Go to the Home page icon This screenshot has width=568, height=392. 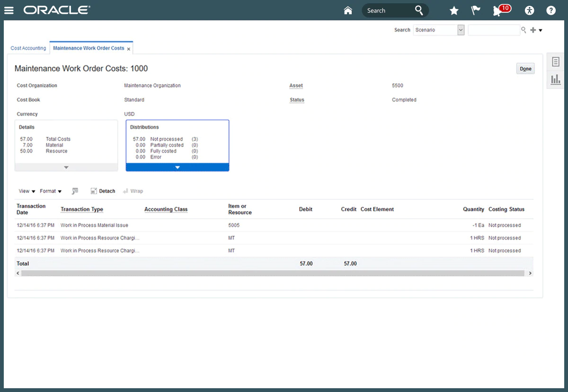coord(348,10)
